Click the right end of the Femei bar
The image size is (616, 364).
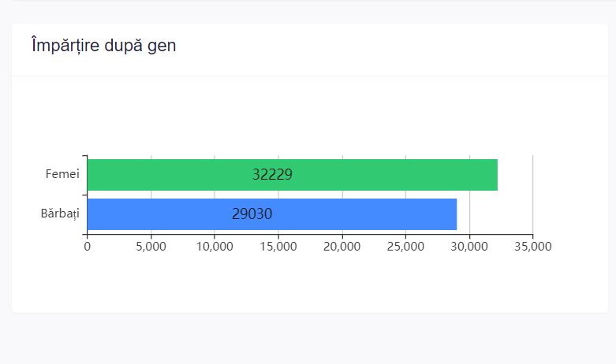495,175
